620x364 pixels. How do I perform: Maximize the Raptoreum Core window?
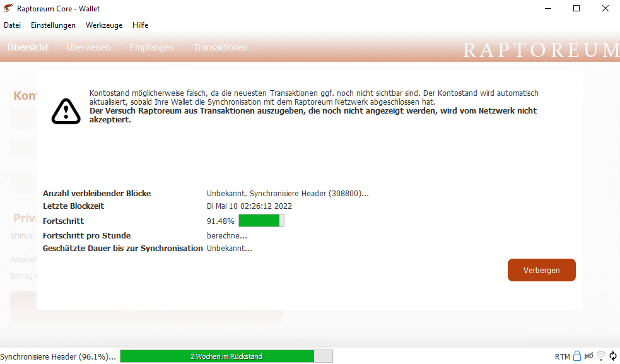pyautogui.click(x=576, y=8)
